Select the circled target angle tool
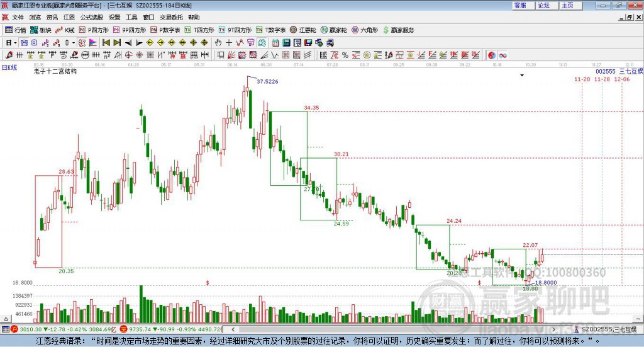The image size is (644, 347). 128,55
